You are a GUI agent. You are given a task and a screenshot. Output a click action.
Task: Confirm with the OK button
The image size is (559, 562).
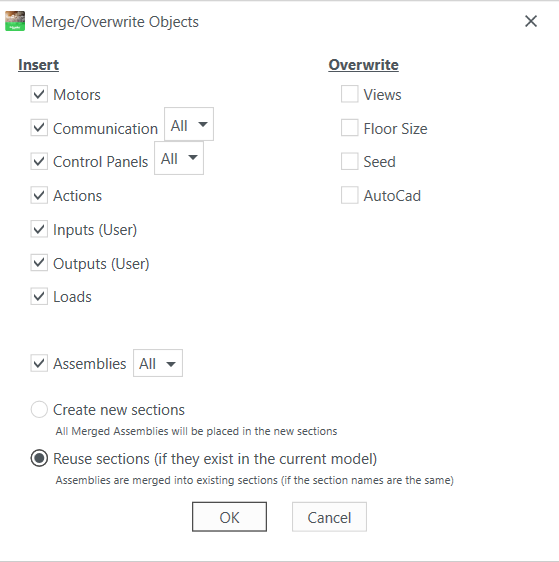pyautogui.click(x=229, y=517)
